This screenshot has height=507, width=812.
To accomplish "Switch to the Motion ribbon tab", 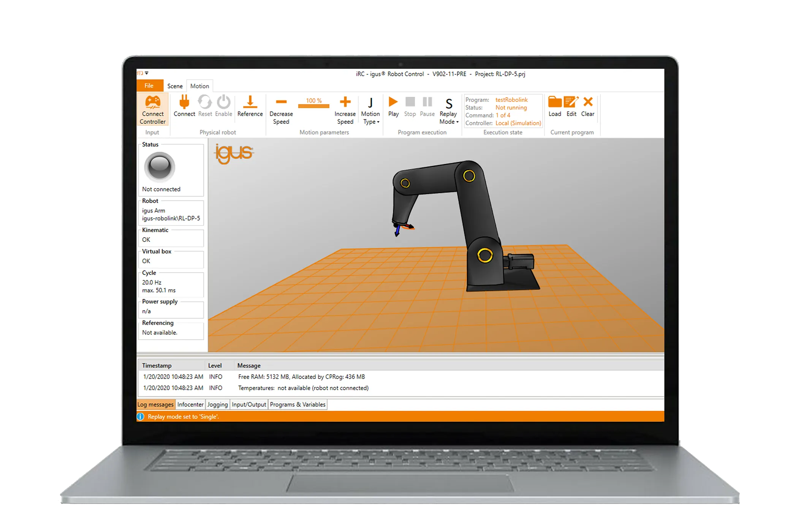I will coord(199,86).
